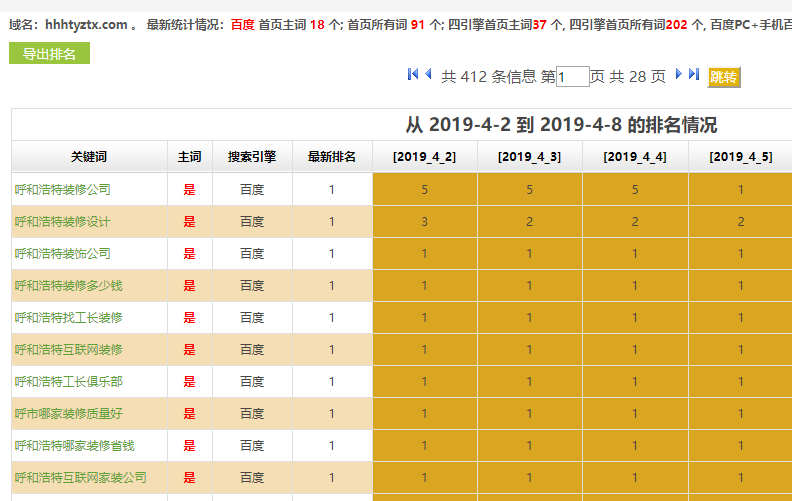Click the 关键词 column header
This screenshot has height=501, width=792.
[89, 157]
